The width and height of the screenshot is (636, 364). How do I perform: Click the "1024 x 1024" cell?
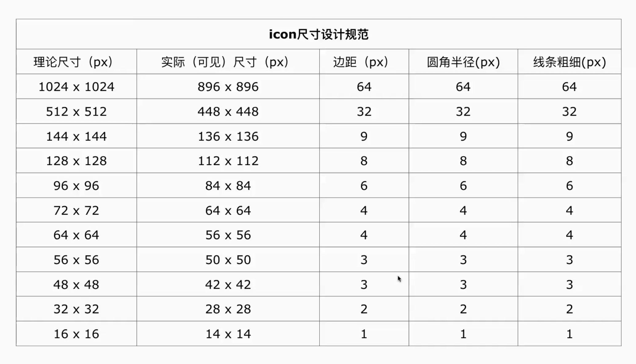(76, 87)
